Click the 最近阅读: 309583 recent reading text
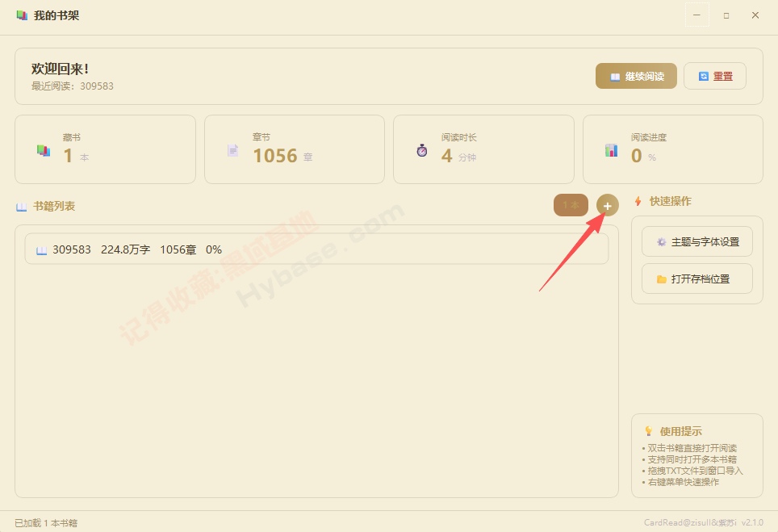This screenshot has height=532, width=778. 73,86
